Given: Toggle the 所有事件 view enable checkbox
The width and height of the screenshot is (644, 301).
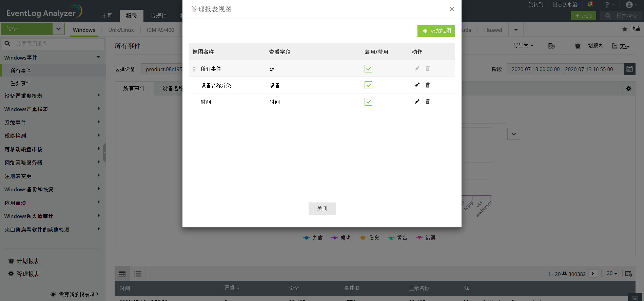Looking at the screenshot, I should tap(368, 69).
